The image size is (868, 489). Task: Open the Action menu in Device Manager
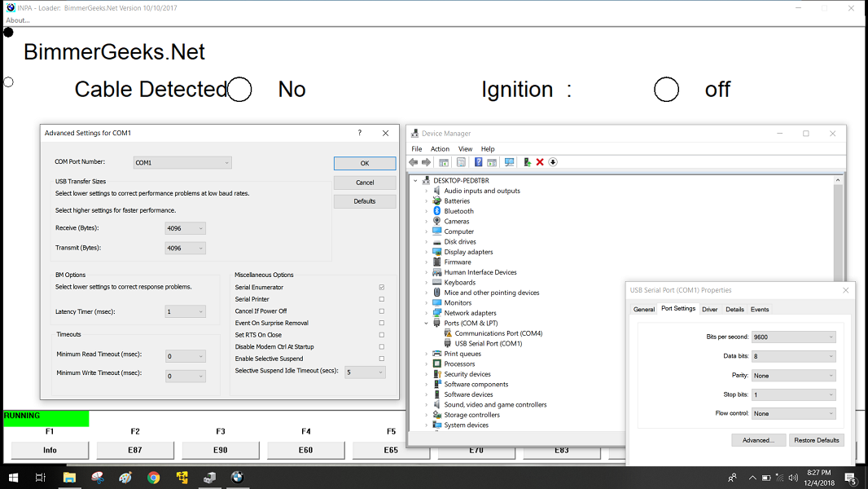[440, 148]
